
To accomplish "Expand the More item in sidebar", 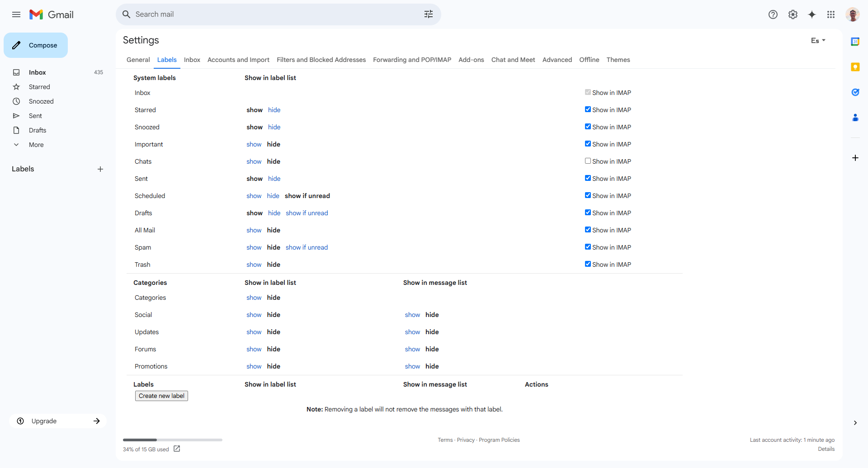I will tap(36, 145).
